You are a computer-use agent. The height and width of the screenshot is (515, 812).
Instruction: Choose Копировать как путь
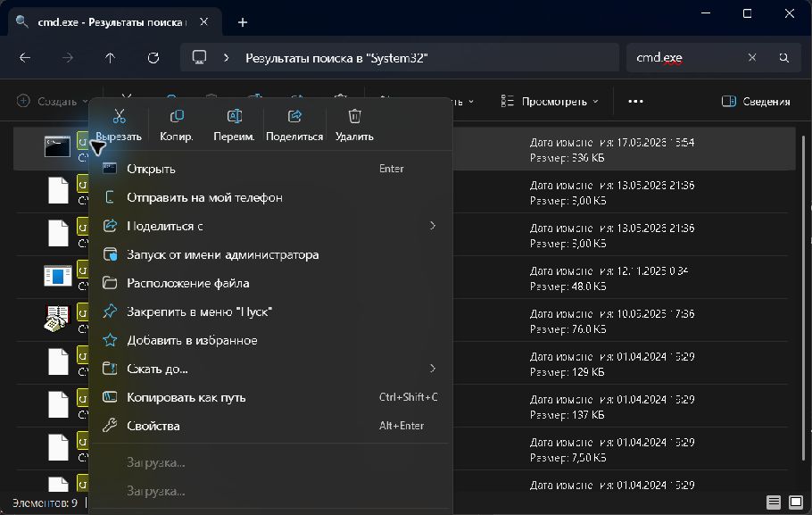pyautogui.click(x=269, y=397)
